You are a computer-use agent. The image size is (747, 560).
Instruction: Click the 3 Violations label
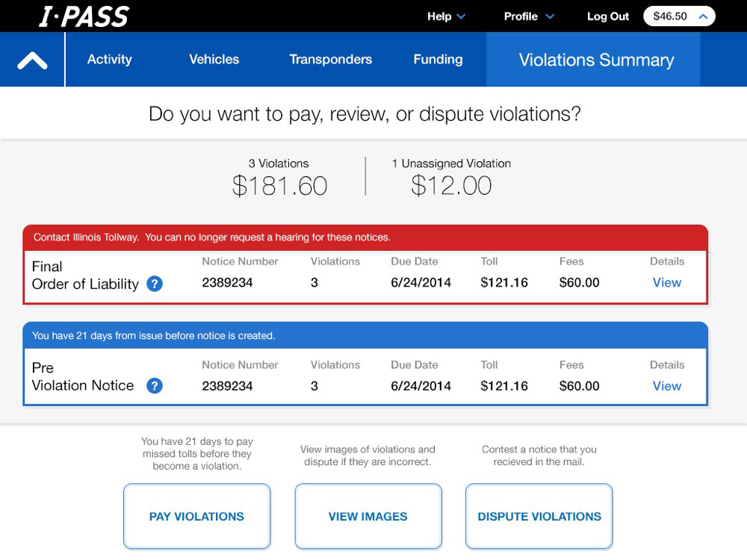[x=279, y=164]
